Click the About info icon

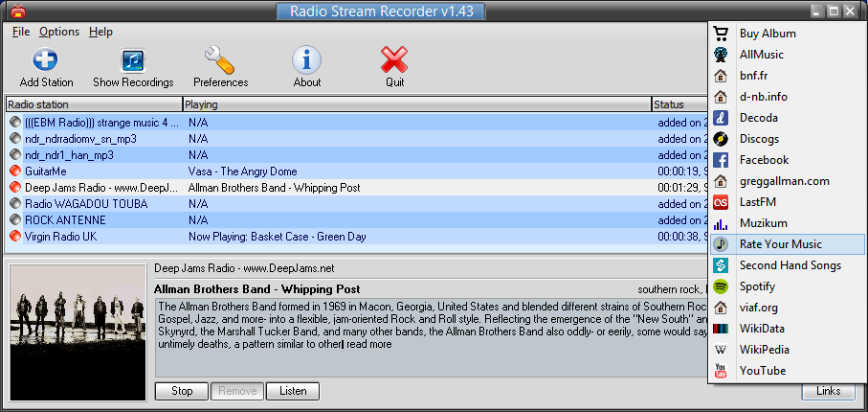click(306, 61)
